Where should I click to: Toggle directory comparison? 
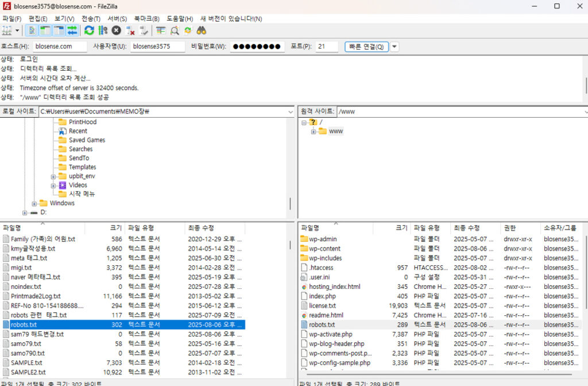tap(175, 31)
